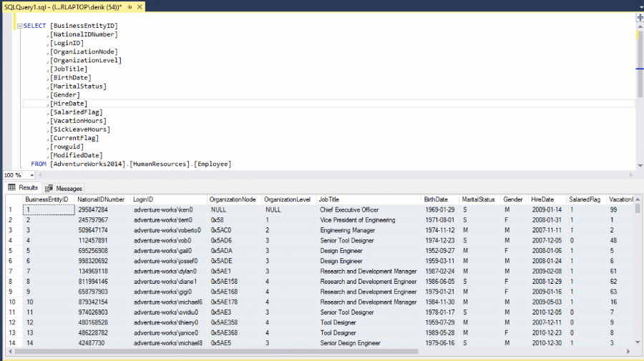Click the NULL OrganizationNode cell in row 1
This screenshot has width=644, height=361.
click(219, 210)
